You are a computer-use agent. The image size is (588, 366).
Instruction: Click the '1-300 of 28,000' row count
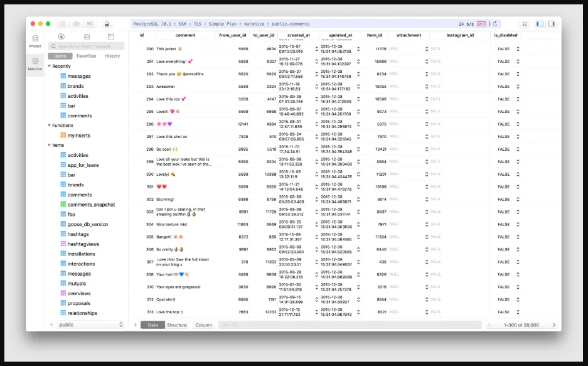click(x=521, y=325)
